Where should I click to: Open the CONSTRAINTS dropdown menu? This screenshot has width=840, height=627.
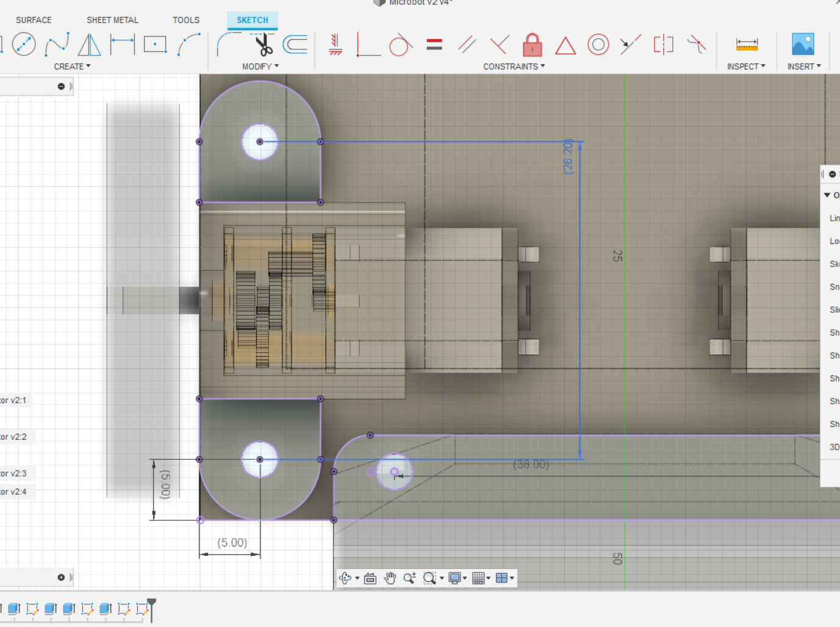514,66
